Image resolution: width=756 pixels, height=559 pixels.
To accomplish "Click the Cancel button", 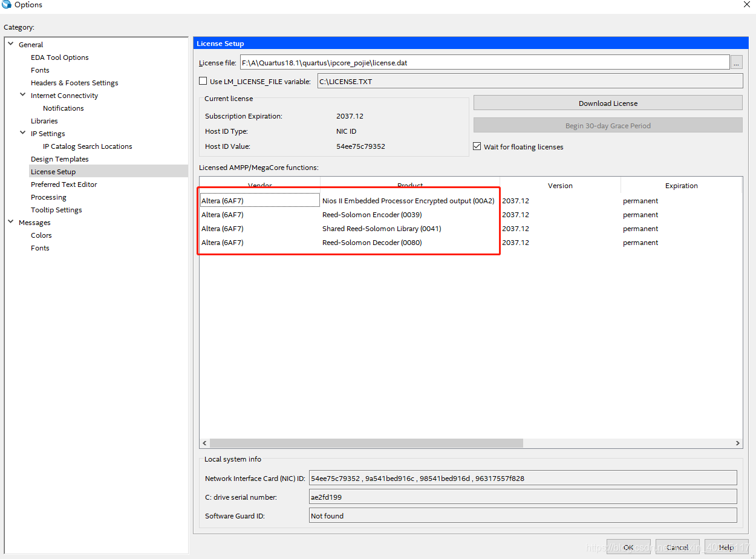I will click(x=677, y=547).
